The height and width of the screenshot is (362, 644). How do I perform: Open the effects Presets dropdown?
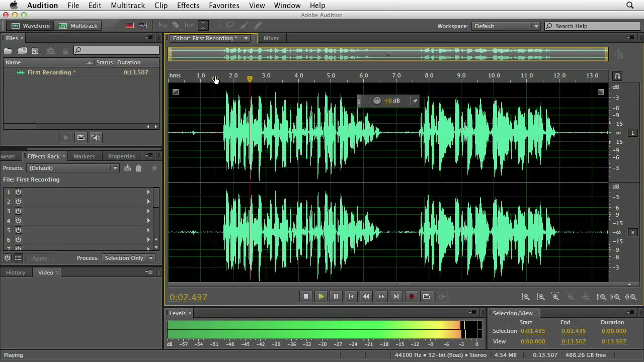[73, 168]
